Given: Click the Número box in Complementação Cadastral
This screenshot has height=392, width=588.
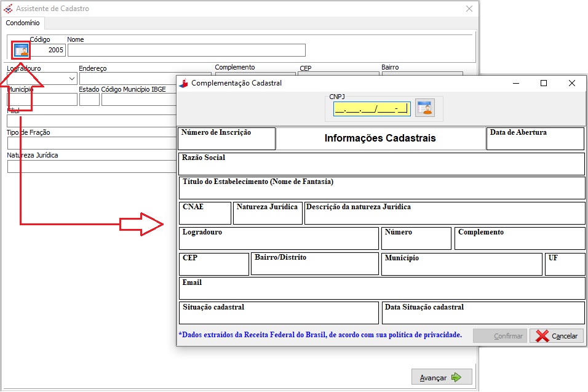Looking at the screenshot, I should [x=416, y=238].
